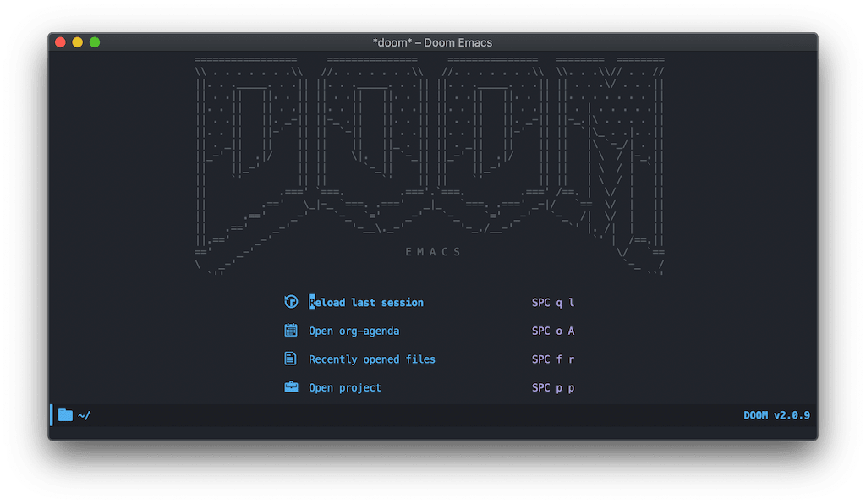Click the DOOM v2.0.9 version label
This screenshot has width=866, height=504.
pos(776,415)
